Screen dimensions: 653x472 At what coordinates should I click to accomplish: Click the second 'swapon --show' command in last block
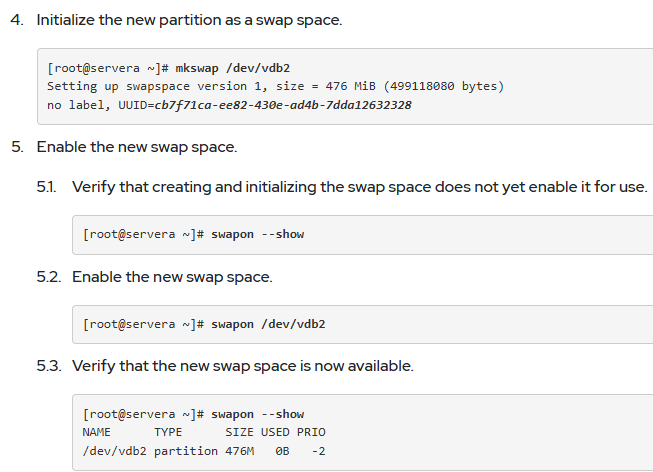coord(257,414)
